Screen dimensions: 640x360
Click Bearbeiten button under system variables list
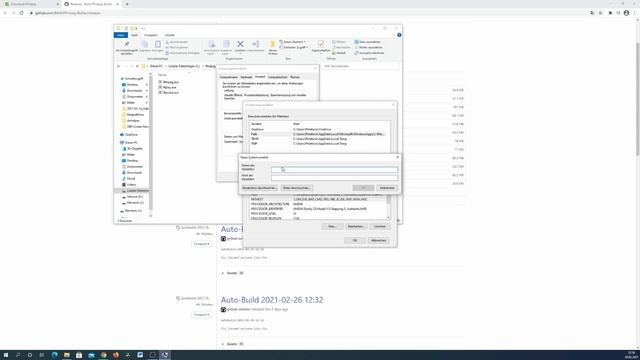click(x=356, y=226)
